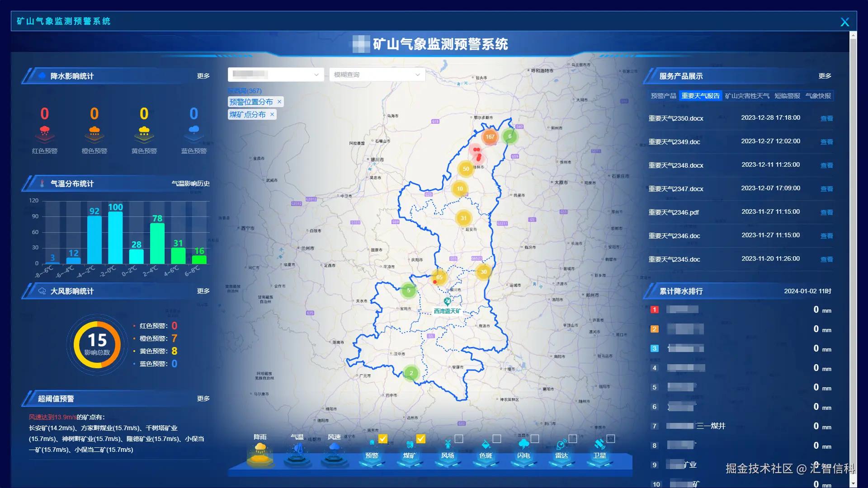Viewport: 868px width, 488px height.
Task: Click the 雷达 radar dish icon
Action: point(561,445)
